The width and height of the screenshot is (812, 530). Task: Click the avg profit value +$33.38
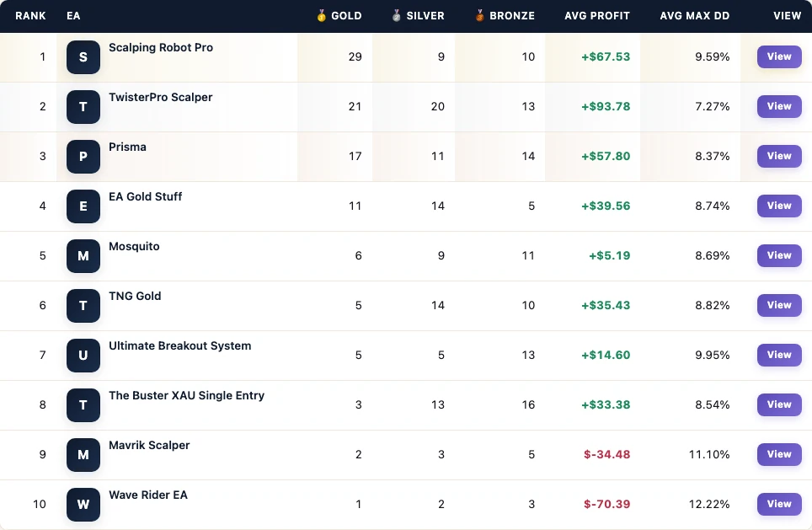[x=606, y=405]
